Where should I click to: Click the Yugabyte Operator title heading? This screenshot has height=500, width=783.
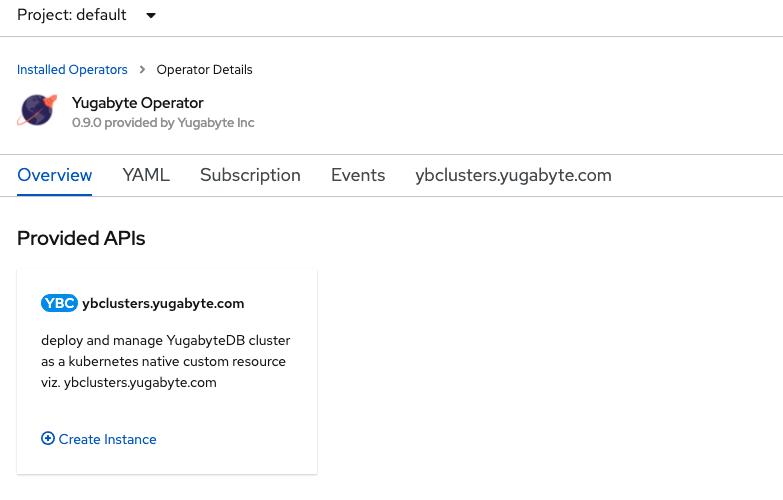[137, 102]
